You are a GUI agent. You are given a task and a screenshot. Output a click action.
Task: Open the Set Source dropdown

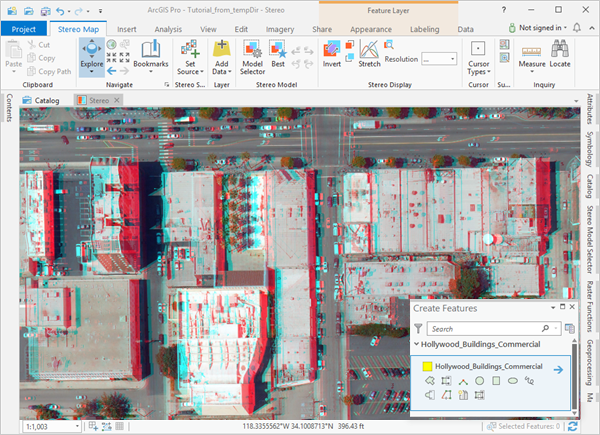coord(190,57)
